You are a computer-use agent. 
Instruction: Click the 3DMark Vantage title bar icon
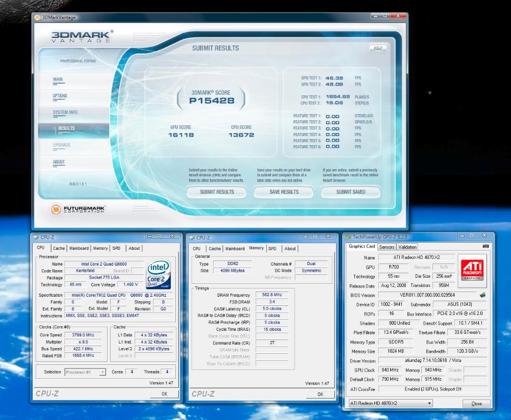coord(37,17)
